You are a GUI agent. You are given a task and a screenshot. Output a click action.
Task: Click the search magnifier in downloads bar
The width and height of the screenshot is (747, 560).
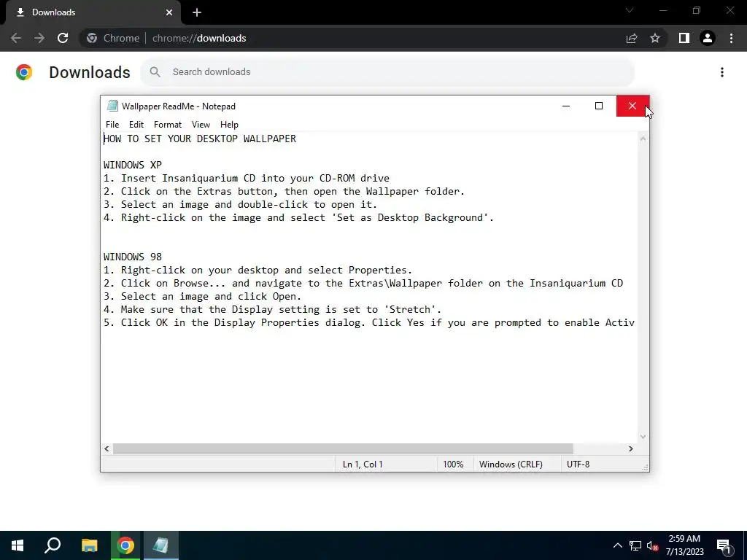tap(155, 72)
